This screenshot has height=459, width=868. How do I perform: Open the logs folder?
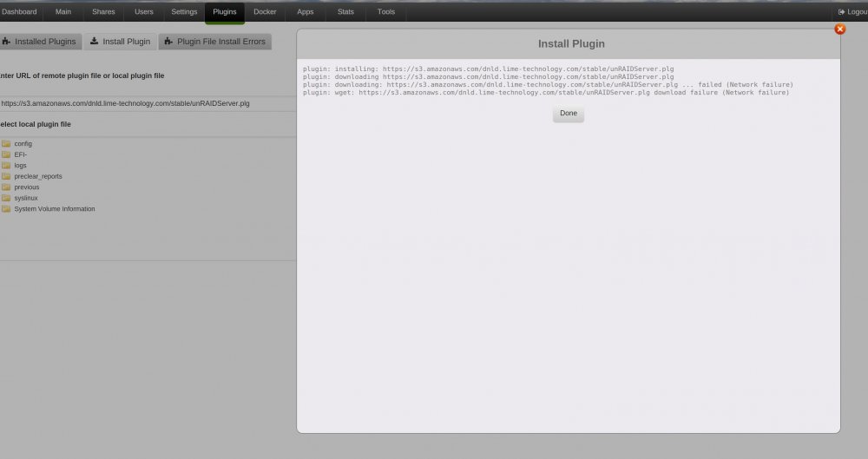click(21, 166)
